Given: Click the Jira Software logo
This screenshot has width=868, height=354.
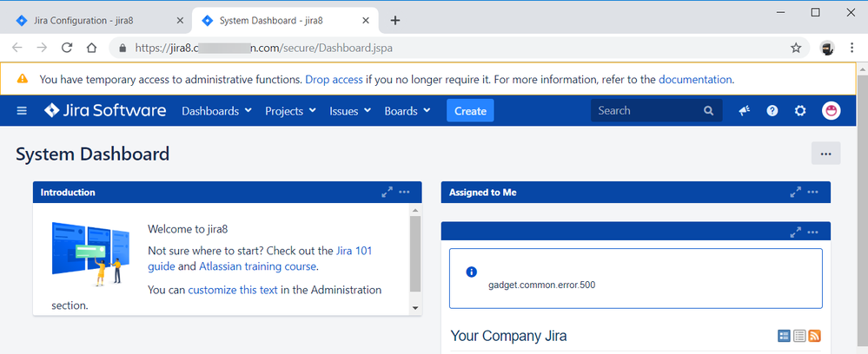Looking at the screenshot, I should click(x=105, y=110).
